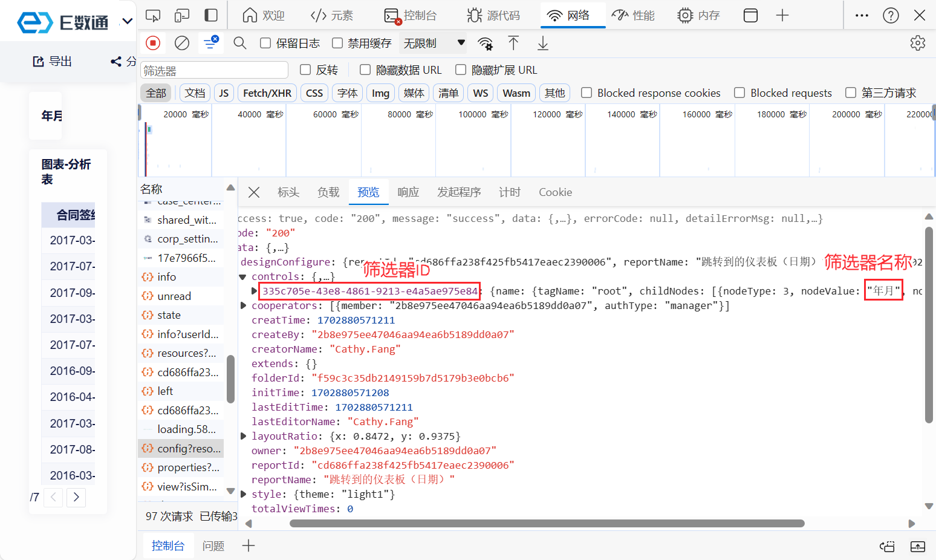Toggle the network filter icon

pos(211,43)
